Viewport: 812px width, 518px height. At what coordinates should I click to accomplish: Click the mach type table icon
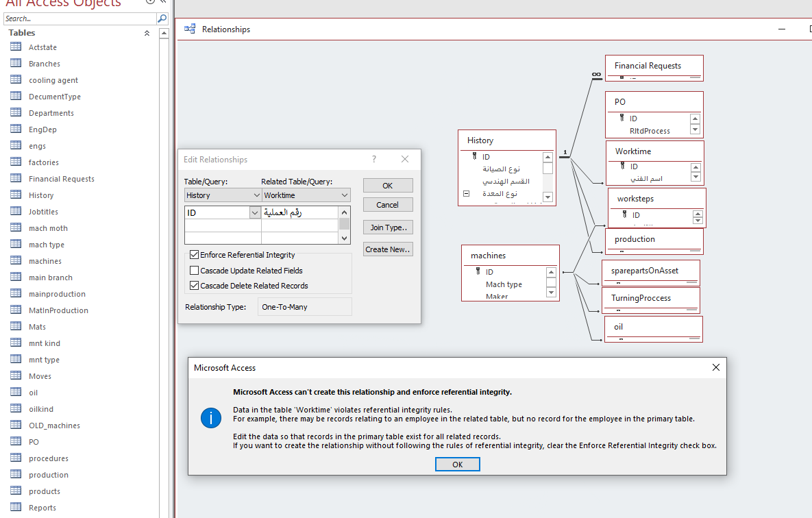pos(16,244)
